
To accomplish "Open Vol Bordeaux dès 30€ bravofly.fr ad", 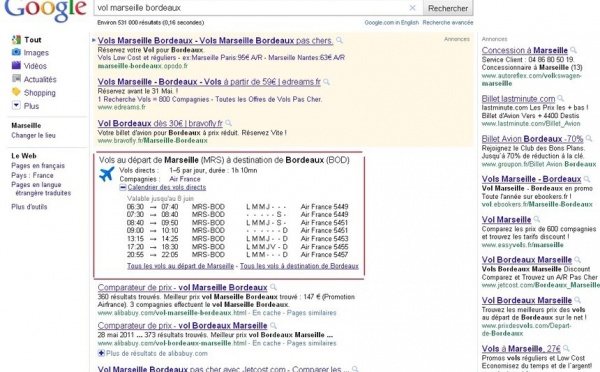I will pos(160,123).
